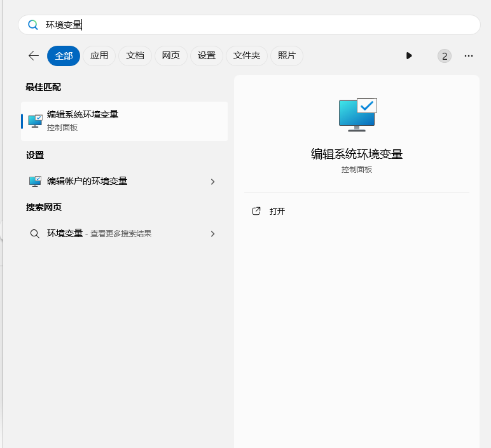
Task: Switch to the 应用 filter tab
Action: click(99, 56)
